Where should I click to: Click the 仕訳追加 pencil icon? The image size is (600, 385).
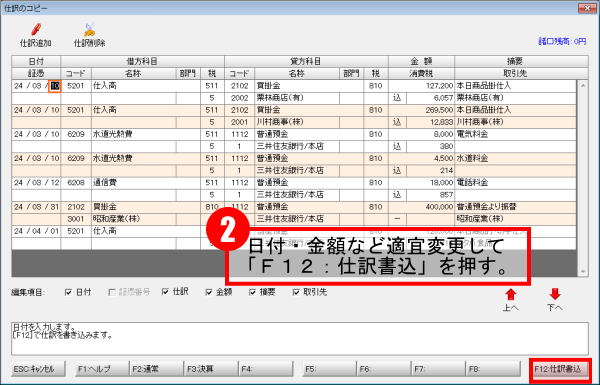(x=36, y=29)
